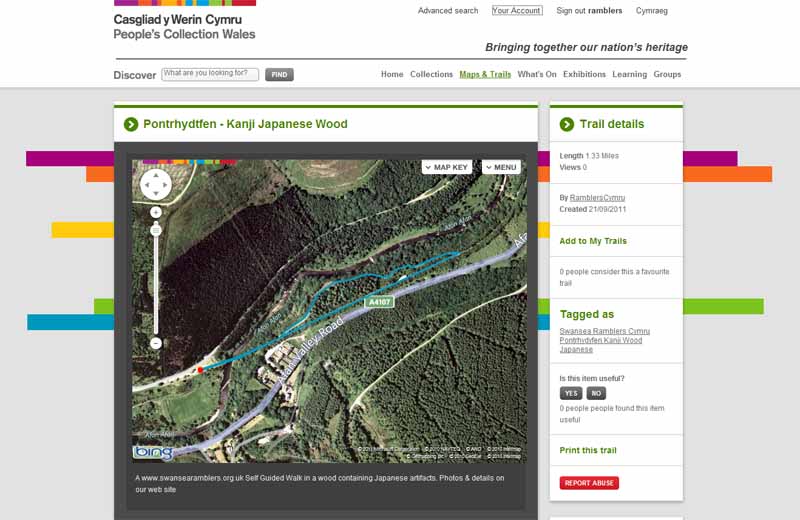Click the map zoom slider handle

tap(156, 230)
